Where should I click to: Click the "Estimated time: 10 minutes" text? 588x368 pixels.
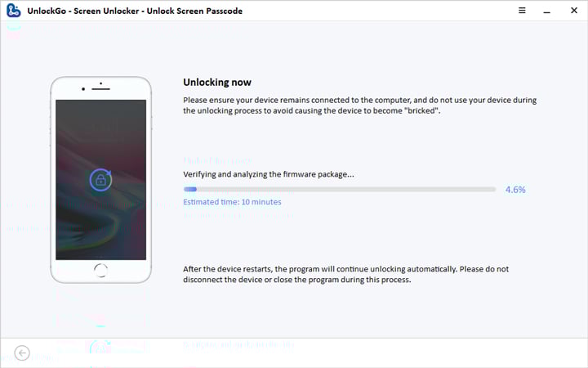click(232, 202)
